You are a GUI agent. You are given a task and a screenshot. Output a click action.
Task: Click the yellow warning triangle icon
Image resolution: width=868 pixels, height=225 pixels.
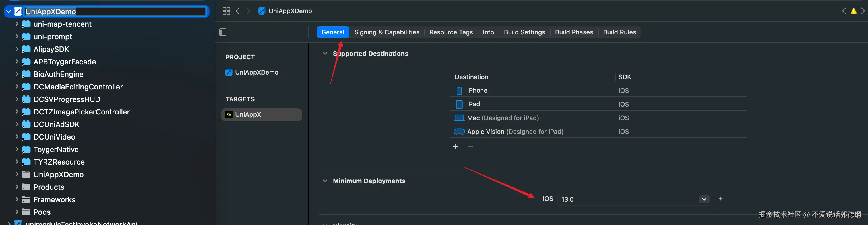pyautogui.click(x=853, y=11)
